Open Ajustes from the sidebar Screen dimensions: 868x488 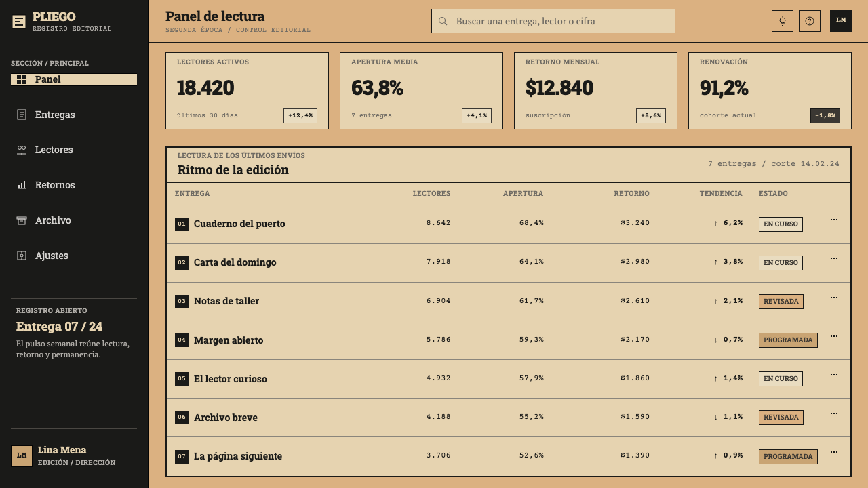[74, 256]
